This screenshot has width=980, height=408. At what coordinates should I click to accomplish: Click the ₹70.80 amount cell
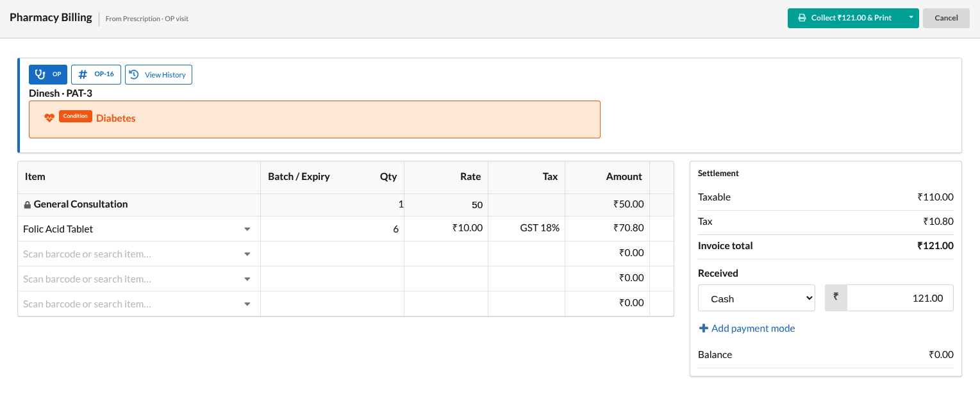click(607, 228)
